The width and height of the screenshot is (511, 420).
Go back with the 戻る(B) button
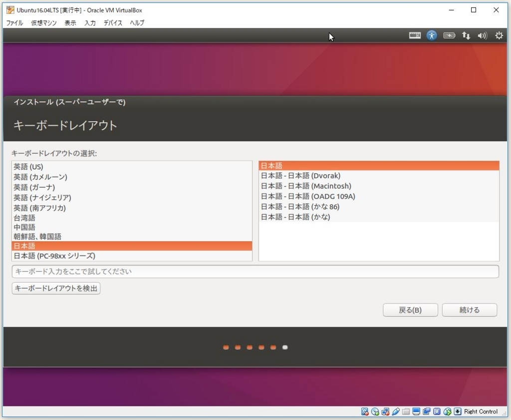[410, 310]
